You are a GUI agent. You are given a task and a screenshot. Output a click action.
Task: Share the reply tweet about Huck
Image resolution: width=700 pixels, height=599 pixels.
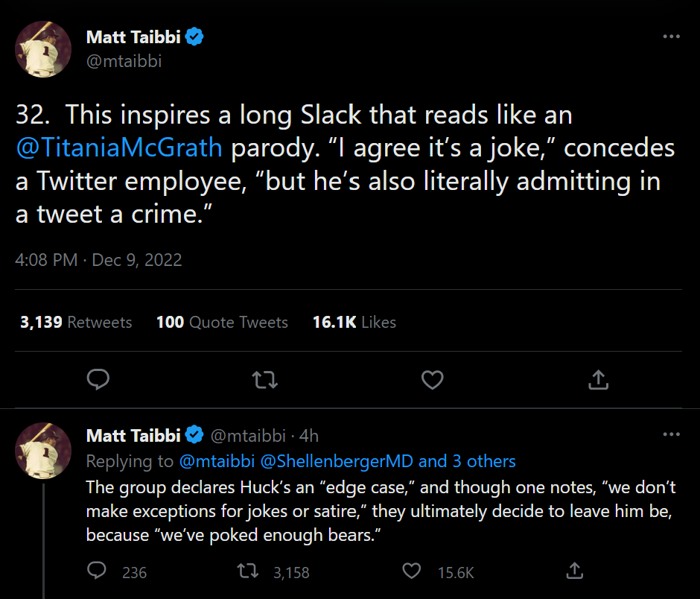tap(574, 571)
